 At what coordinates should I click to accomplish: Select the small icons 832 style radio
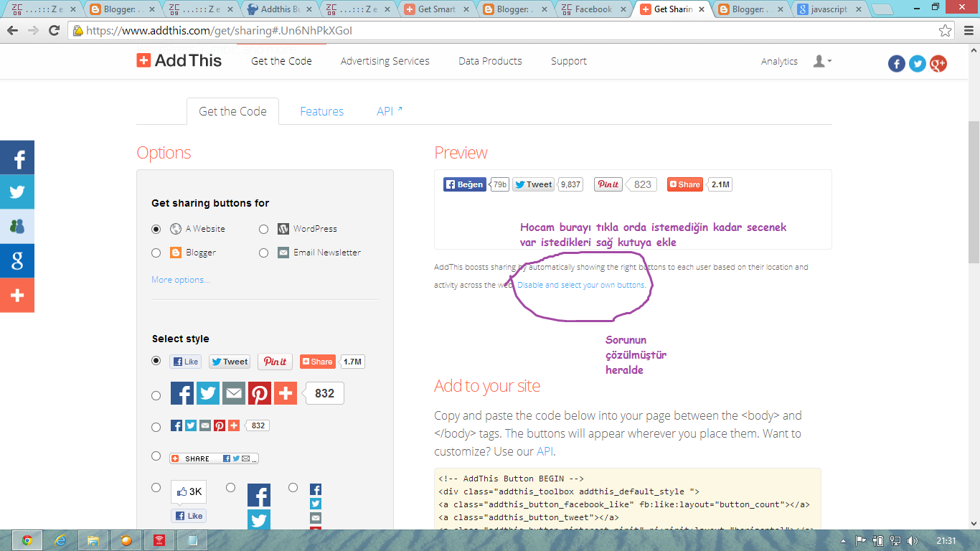(156, 427)
